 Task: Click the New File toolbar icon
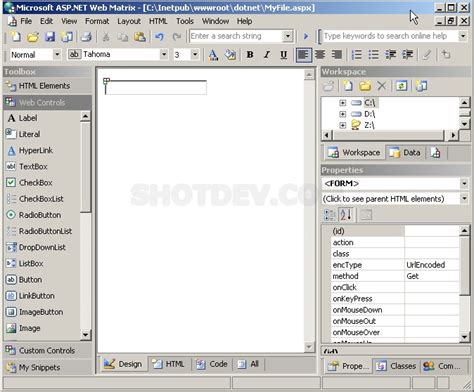tap(15, 36)
